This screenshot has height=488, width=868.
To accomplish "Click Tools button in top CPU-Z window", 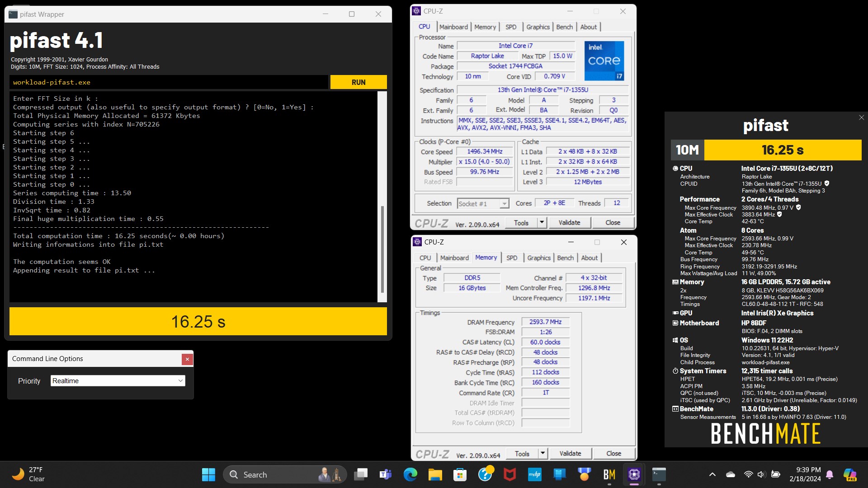I will click(x=521, y=223).
